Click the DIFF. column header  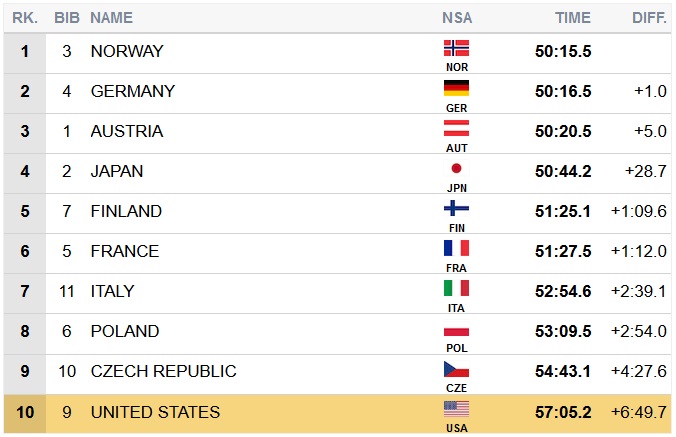coord(649,18)
